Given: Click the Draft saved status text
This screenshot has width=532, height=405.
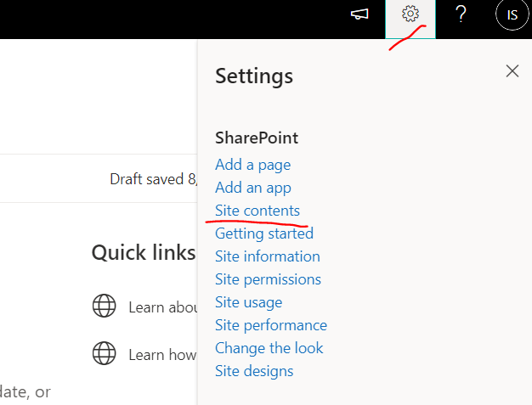Looking at the screenshot, I should point(153,179).
